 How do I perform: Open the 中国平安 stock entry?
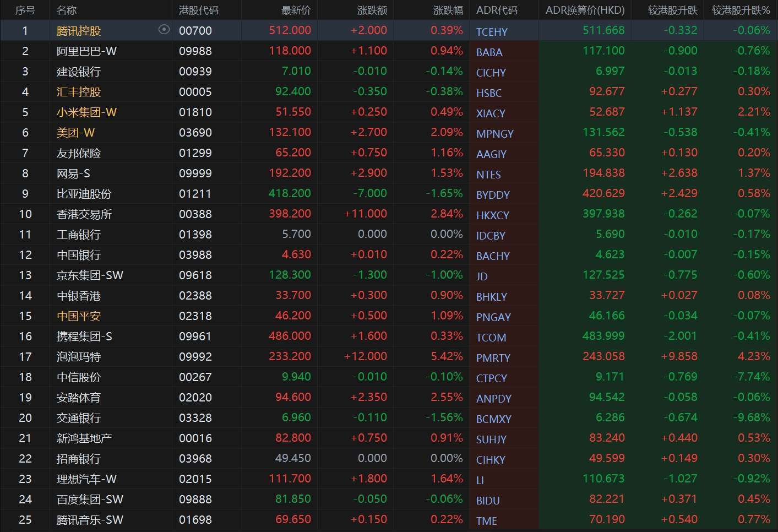(79, 316)
